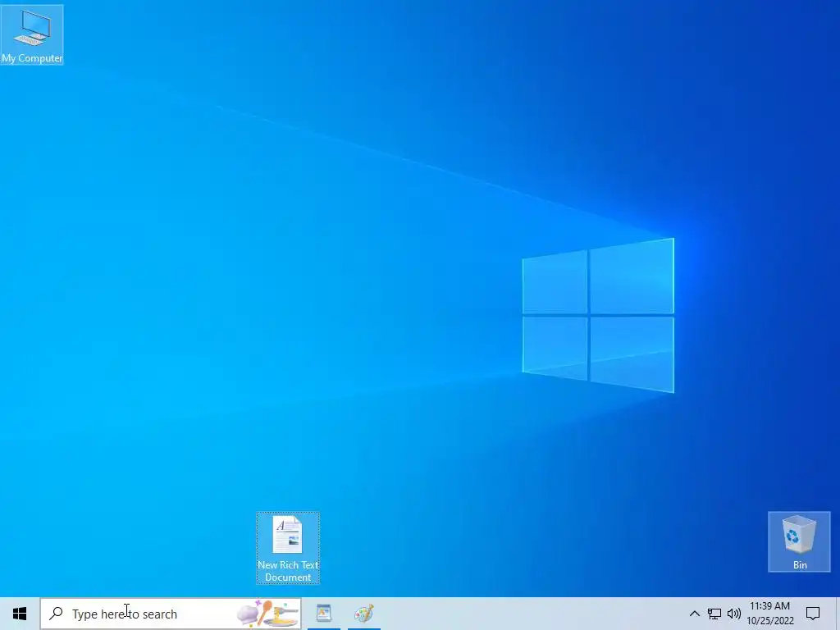
Task: Open the Paint palette app in taskbar
Action: pyautogui.click(x=363, y=614)
